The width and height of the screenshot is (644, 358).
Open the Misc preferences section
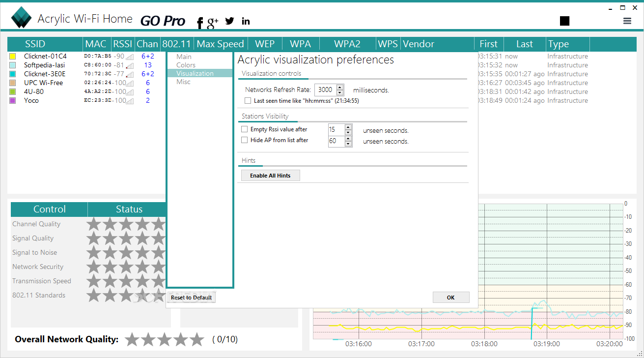(183, 82)
